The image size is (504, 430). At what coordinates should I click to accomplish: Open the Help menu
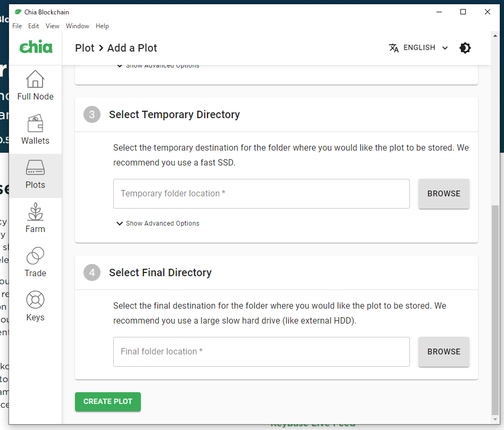102,26
